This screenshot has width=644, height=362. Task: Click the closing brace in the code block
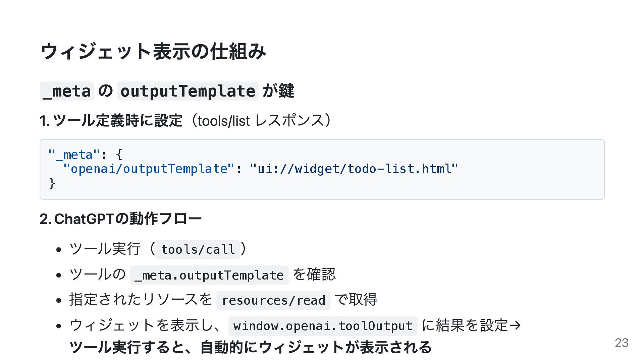pos(52,183)
